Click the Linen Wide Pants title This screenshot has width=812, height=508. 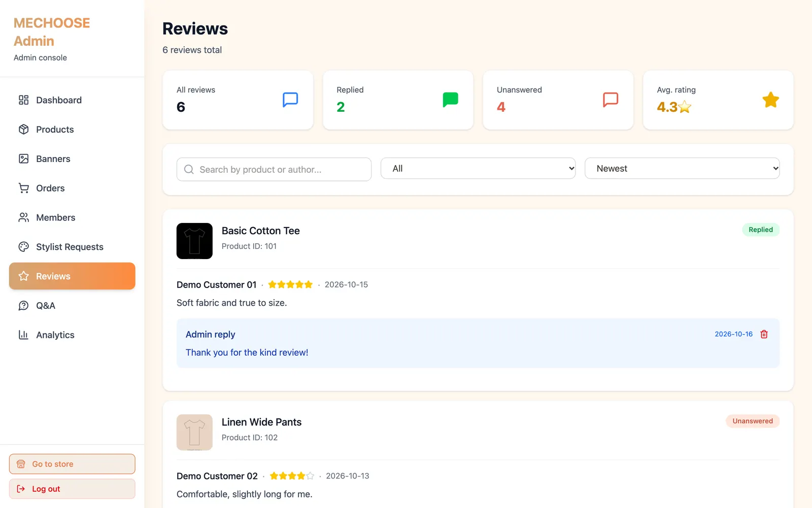click(x=261, y=422)
